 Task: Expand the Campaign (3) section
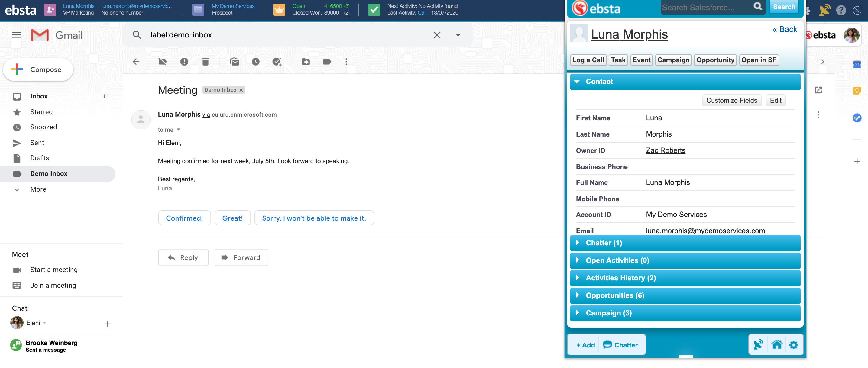click(685, 313)
